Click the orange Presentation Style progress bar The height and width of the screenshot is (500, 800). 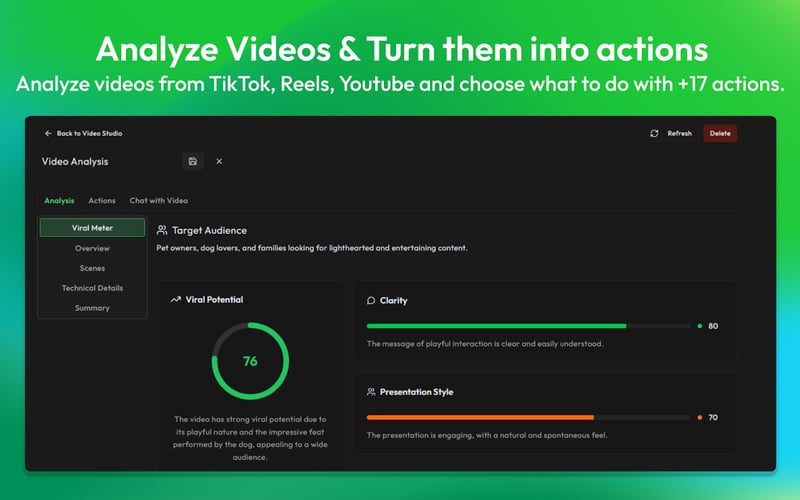(x=528, y=417)
